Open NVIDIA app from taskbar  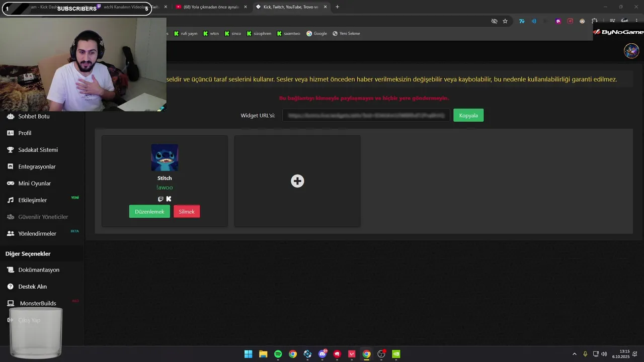(396, 354)
